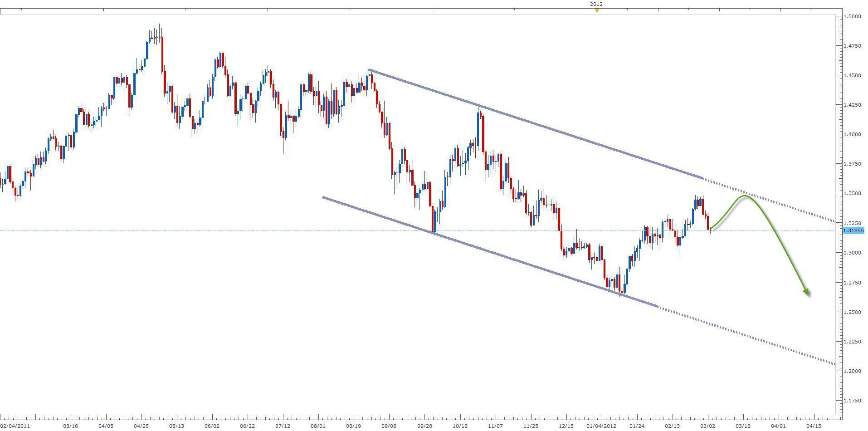This screenshot has width=868, height=431.
Task: Select the 11/25 date axis label
Action: pyautogui.click(x=531, y=426)
